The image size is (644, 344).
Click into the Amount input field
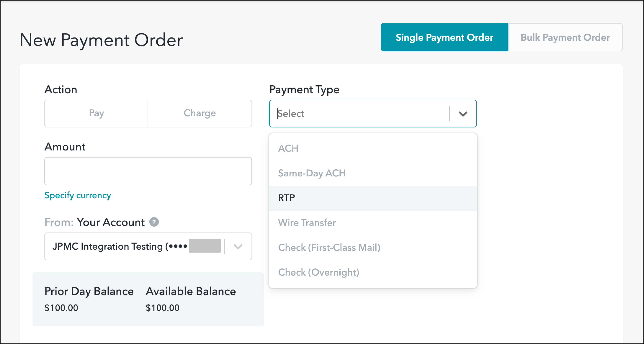tap(148, 171)
